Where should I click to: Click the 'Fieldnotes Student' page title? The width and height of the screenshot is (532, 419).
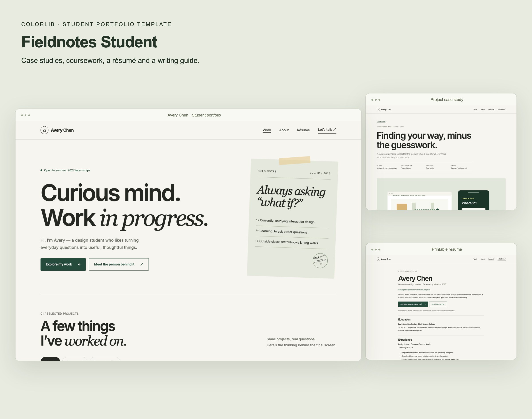pos(89,42)
